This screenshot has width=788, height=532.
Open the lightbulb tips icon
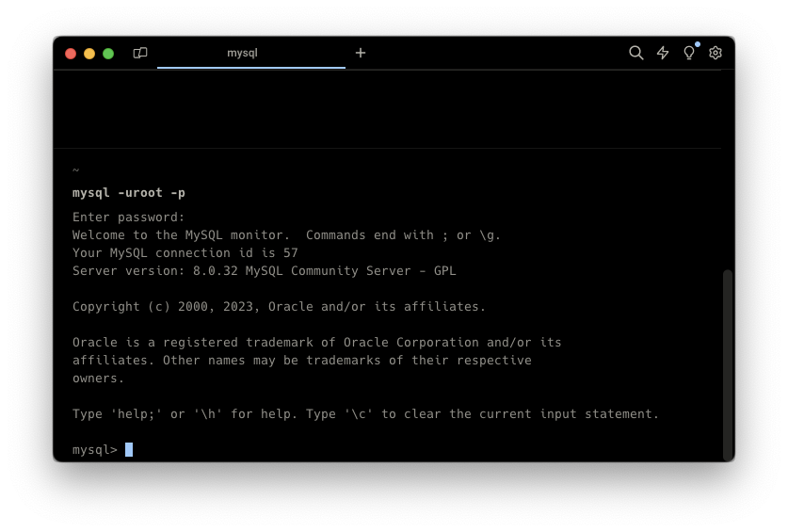click(x=689, y=53)
